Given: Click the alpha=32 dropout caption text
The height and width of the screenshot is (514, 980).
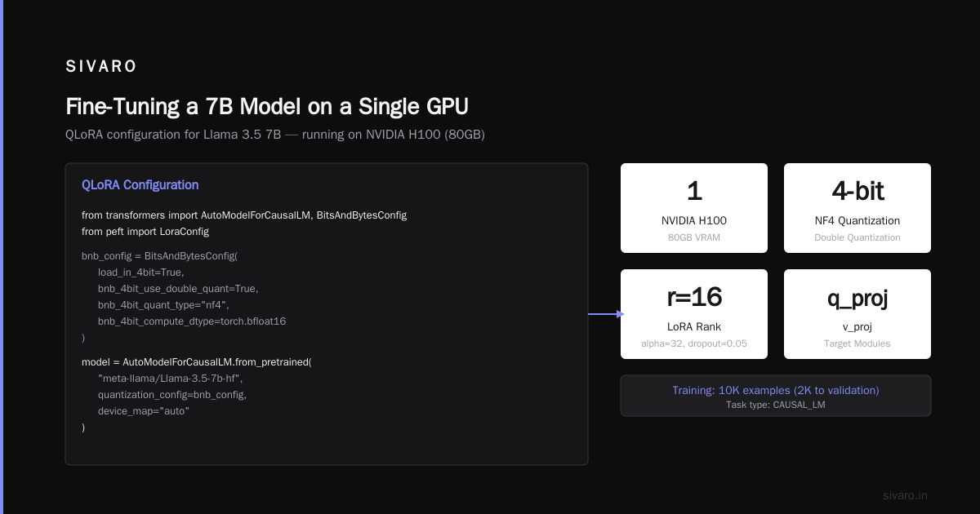Looking at the screenshot, I should (x=694, y=343).
